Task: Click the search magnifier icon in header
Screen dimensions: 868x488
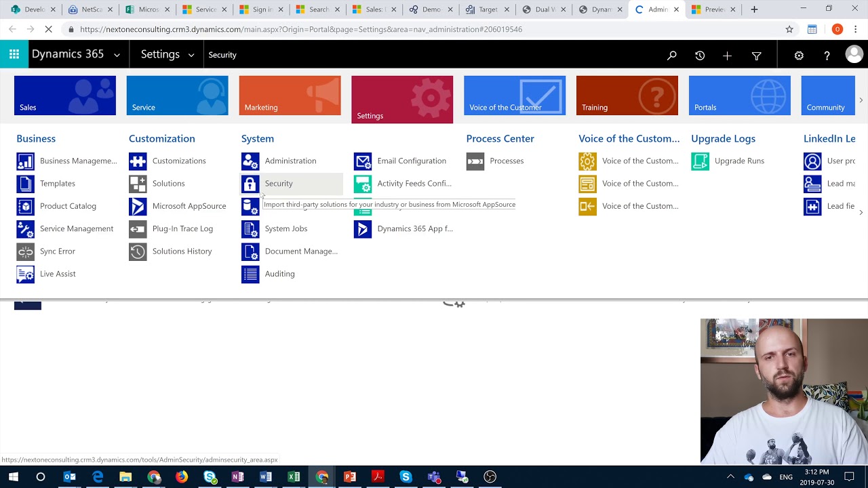Action: tap(672, 56)
